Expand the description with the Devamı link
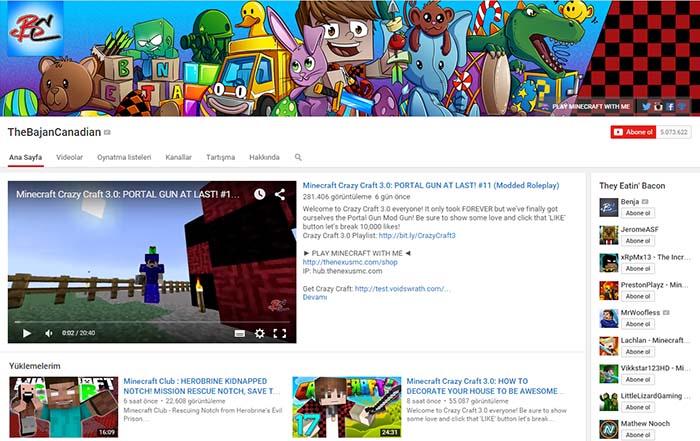 point(315,297)
